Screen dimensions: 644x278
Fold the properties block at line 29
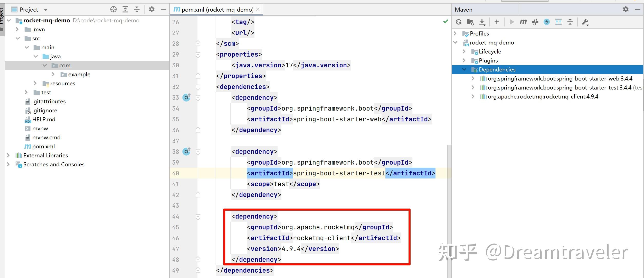198,54
